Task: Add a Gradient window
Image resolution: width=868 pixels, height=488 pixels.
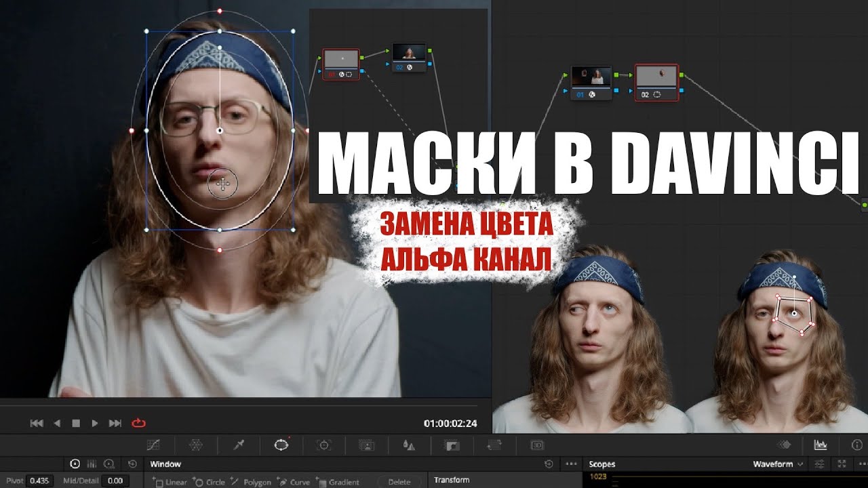Action: [x=338, y=482]
